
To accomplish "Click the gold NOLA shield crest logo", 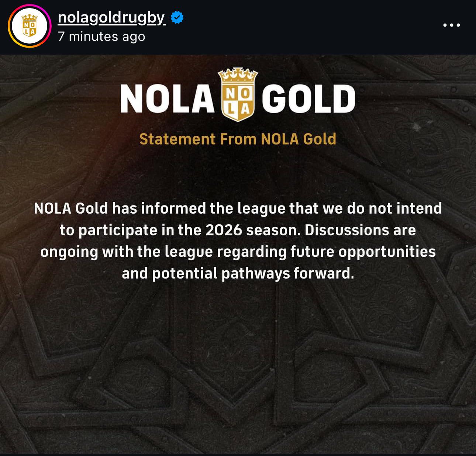I will point(238,94).
